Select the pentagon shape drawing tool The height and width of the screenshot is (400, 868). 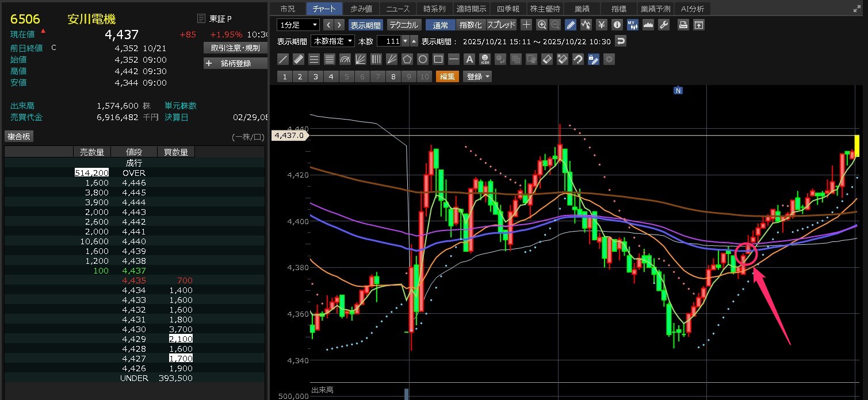coord(407,59)
